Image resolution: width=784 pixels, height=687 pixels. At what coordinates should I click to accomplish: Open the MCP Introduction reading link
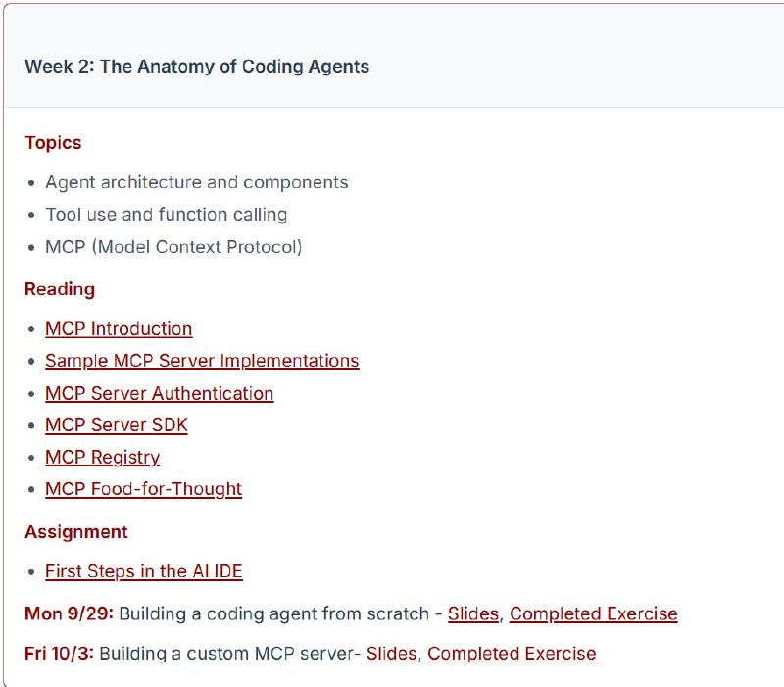click(x=119, y=329)
